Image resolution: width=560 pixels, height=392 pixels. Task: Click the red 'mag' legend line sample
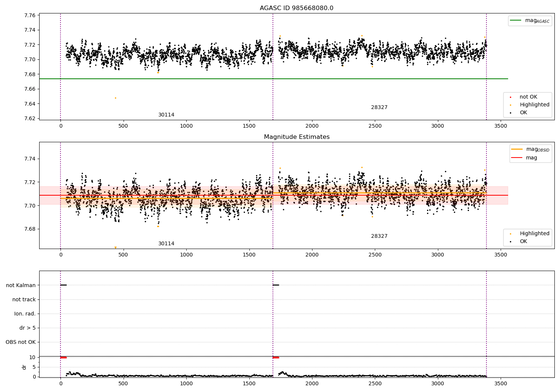517,158
